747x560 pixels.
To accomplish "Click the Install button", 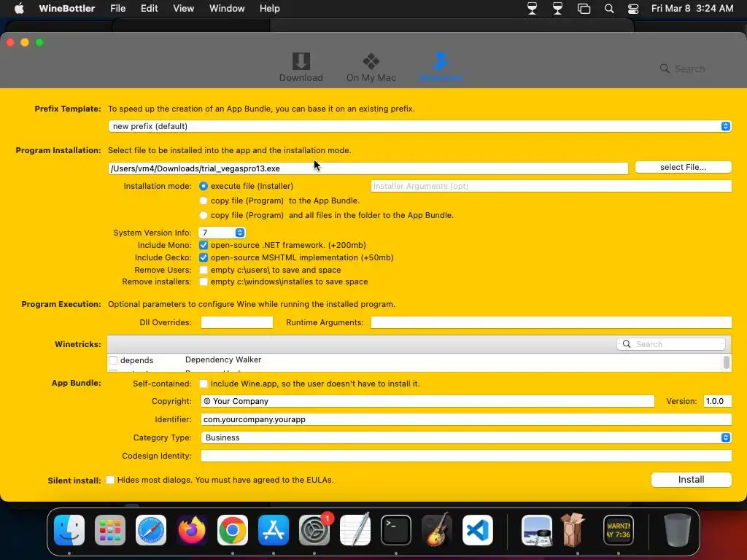I will tap(692, 480).
